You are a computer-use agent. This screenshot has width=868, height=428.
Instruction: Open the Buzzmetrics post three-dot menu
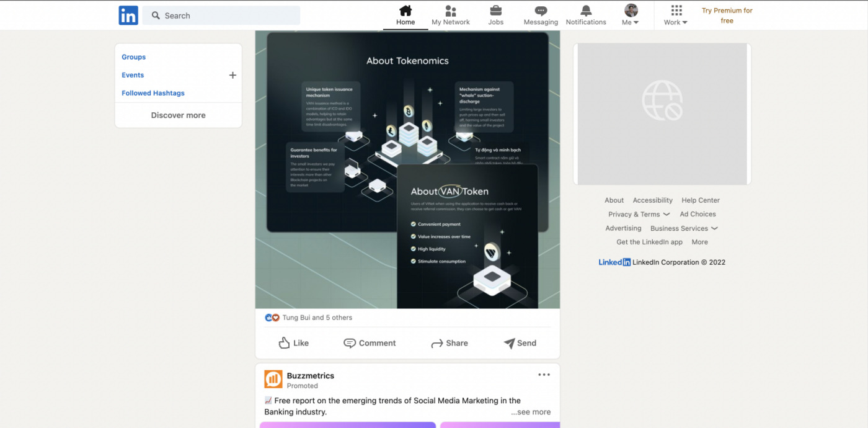[544, 375]
